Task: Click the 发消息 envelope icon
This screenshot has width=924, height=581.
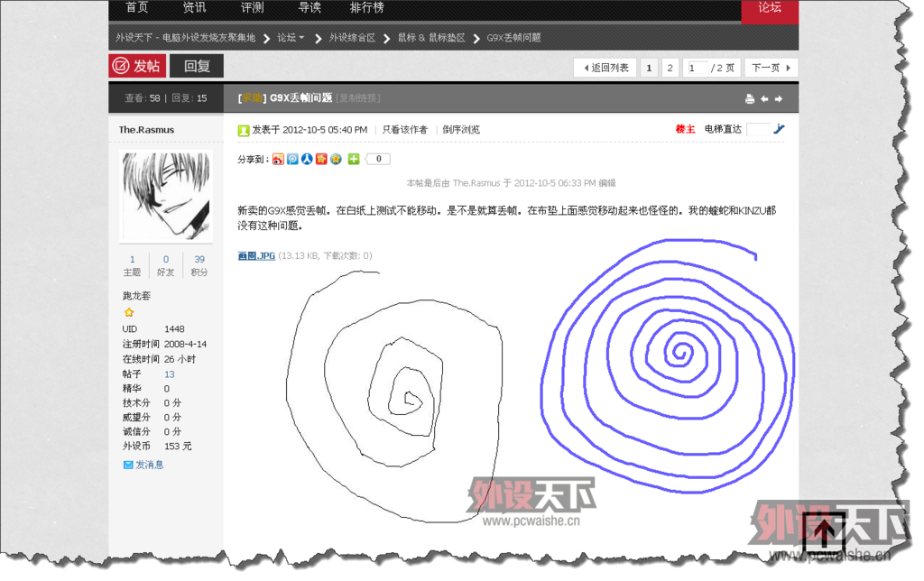Action: coord(128,465)
